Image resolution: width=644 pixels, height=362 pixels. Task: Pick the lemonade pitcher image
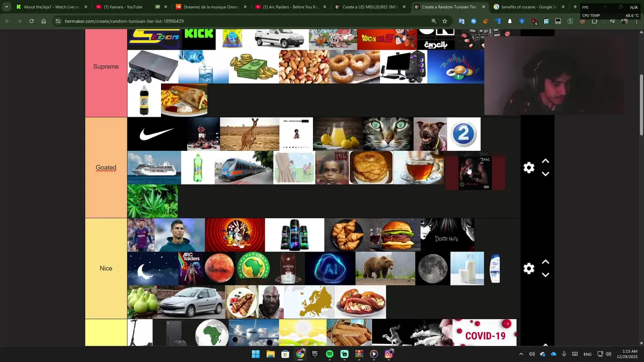tap(338, 134)
